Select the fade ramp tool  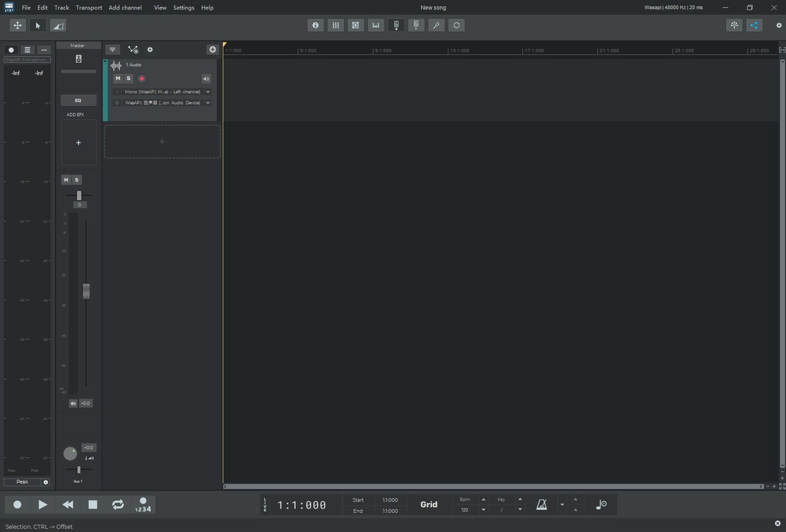(58, 25)
